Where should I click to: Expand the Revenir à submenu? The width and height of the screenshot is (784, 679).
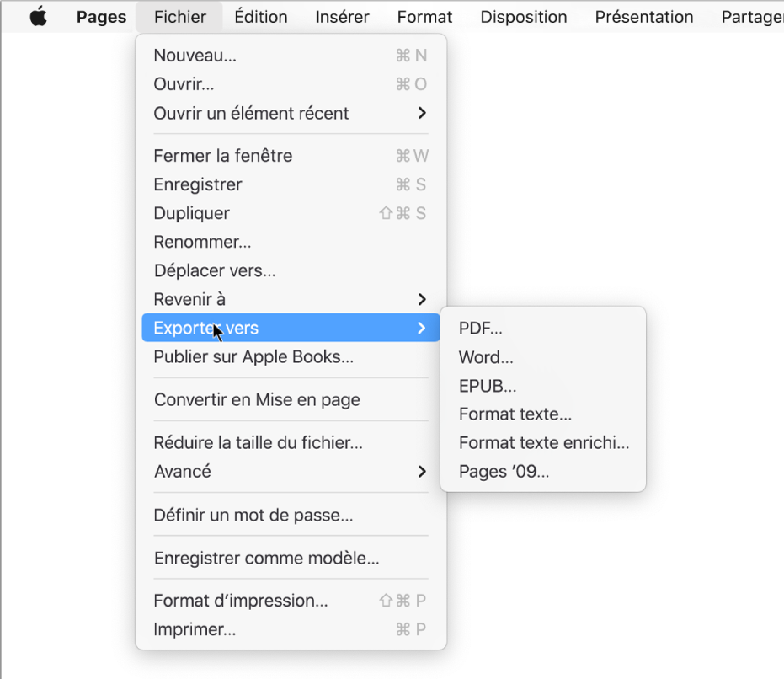pyautogui.click(x=291, y=299)
